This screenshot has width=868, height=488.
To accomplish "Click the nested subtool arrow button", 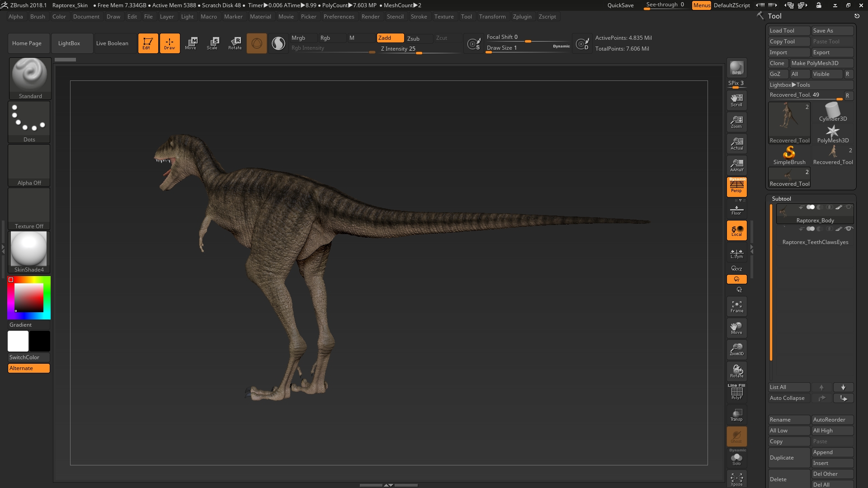I will (843, 398).
